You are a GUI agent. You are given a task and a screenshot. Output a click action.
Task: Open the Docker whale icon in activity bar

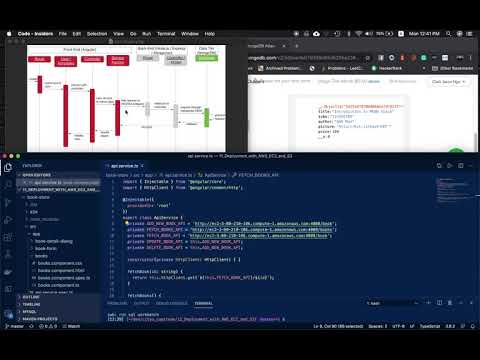pyautogui.click(x=8, y=272)
